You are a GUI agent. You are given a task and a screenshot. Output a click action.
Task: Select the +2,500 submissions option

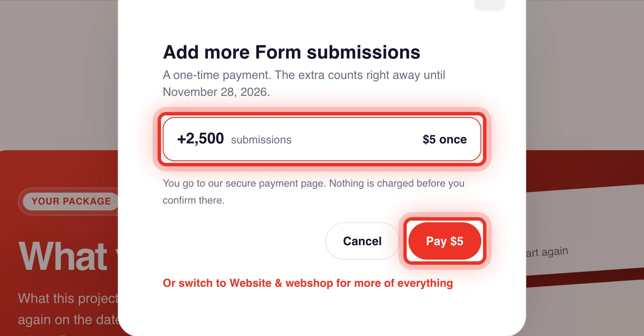322,139
